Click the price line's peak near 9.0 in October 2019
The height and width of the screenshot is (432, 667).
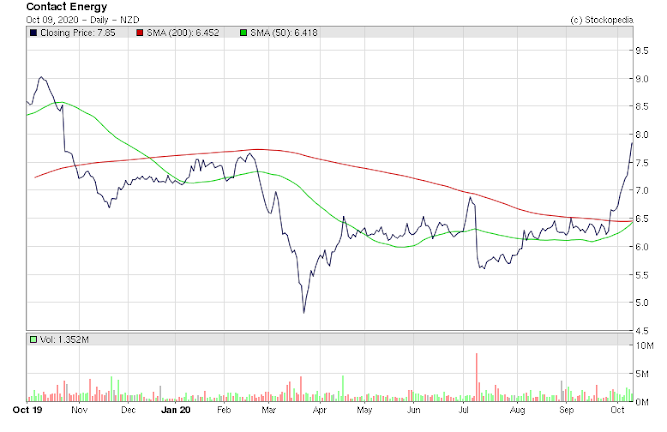41,77
